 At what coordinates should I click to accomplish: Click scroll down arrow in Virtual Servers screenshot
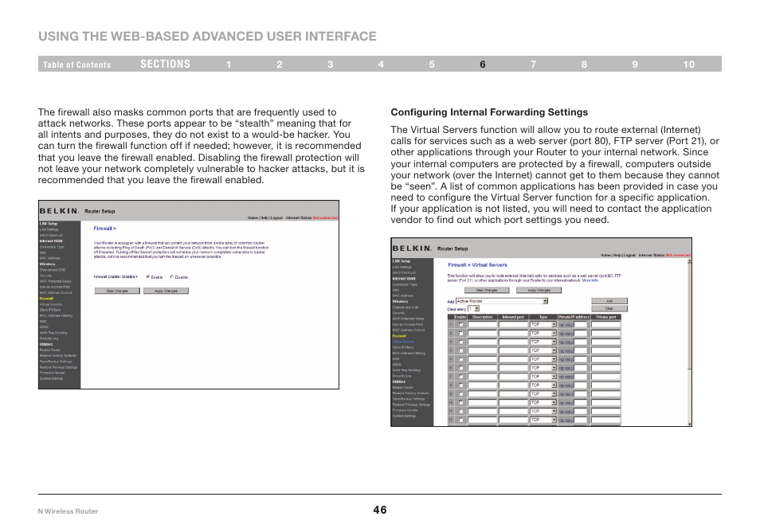[689, 424]
